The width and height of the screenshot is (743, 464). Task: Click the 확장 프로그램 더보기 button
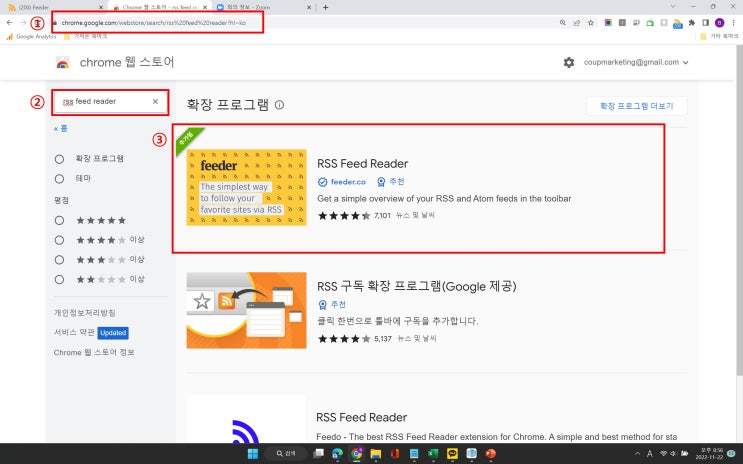pos(636,106)
